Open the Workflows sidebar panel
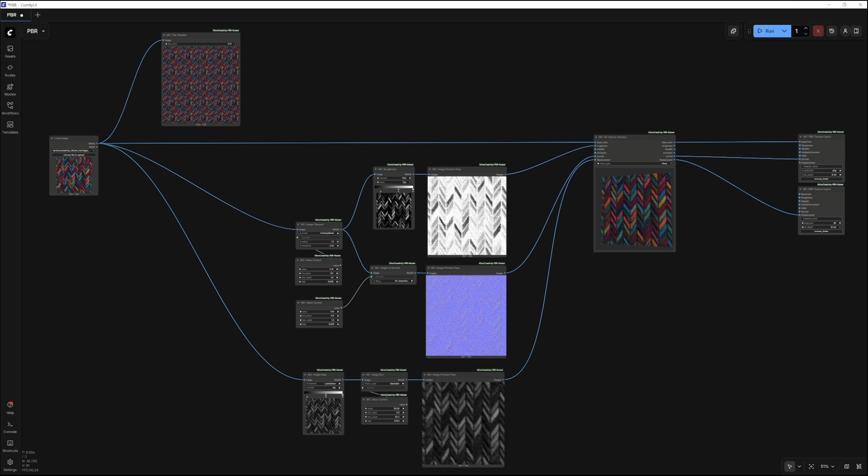 pos(10,108)
